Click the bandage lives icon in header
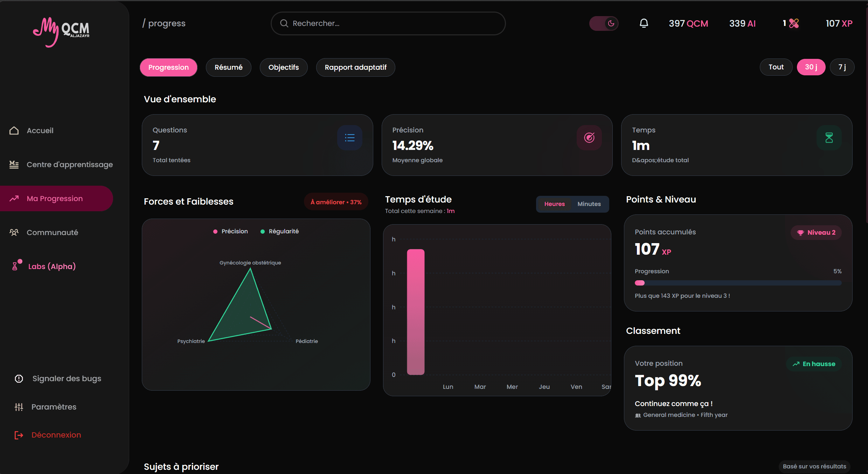868x474 pixels. pyautogui.click(x=794, y=23)
